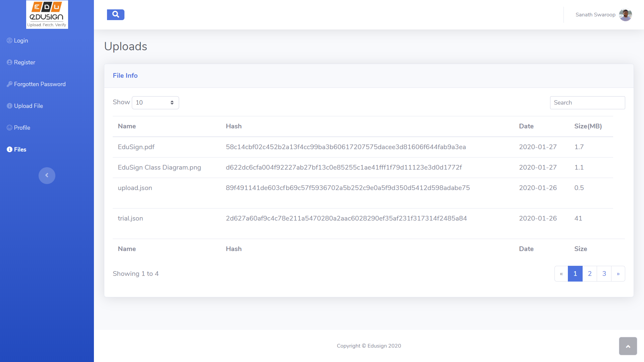Click the scroll-to-top arrow button
Image resolution: width=644 pixels, height=362 pixels.
628,346
